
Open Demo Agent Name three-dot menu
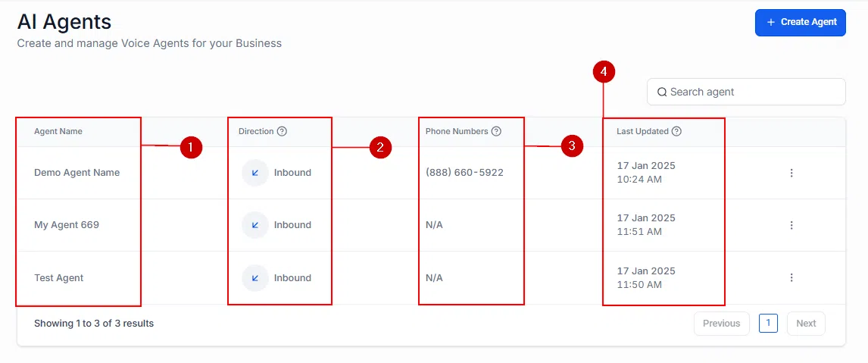point(792,172)
